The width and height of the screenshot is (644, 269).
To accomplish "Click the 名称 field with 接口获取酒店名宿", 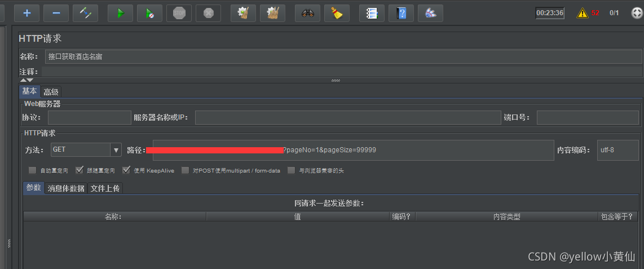I will pyautogui.click(x=343, y=56).
